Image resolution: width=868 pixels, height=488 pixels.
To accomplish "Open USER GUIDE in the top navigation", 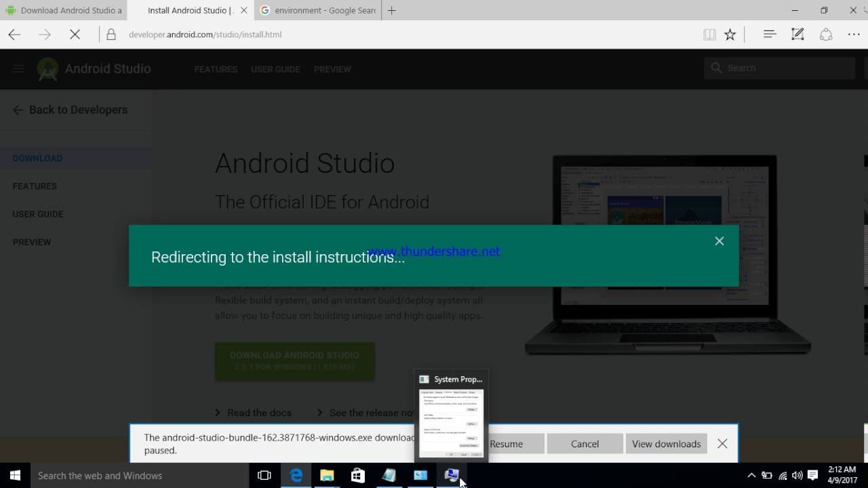I will point(275,69).
